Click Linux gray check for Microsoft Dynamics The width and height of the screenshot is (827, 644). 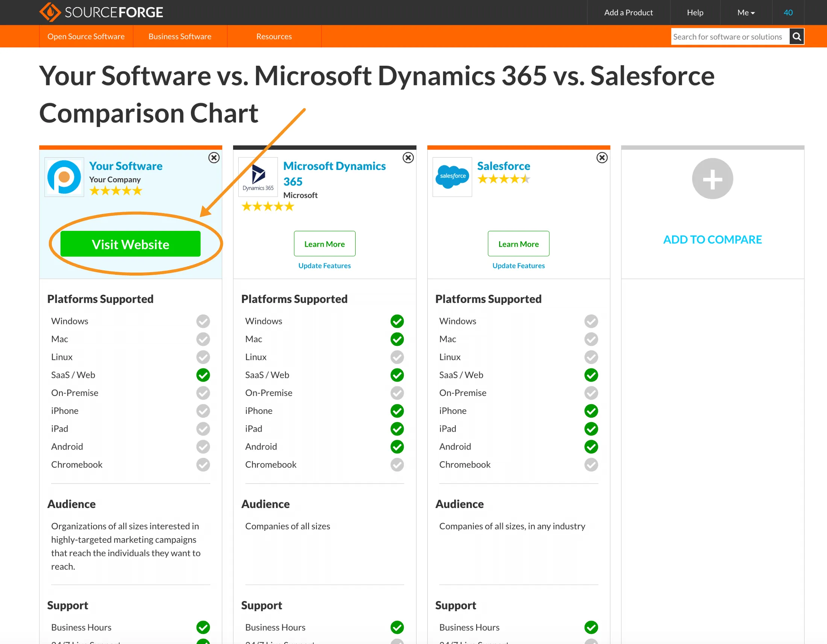397,357
